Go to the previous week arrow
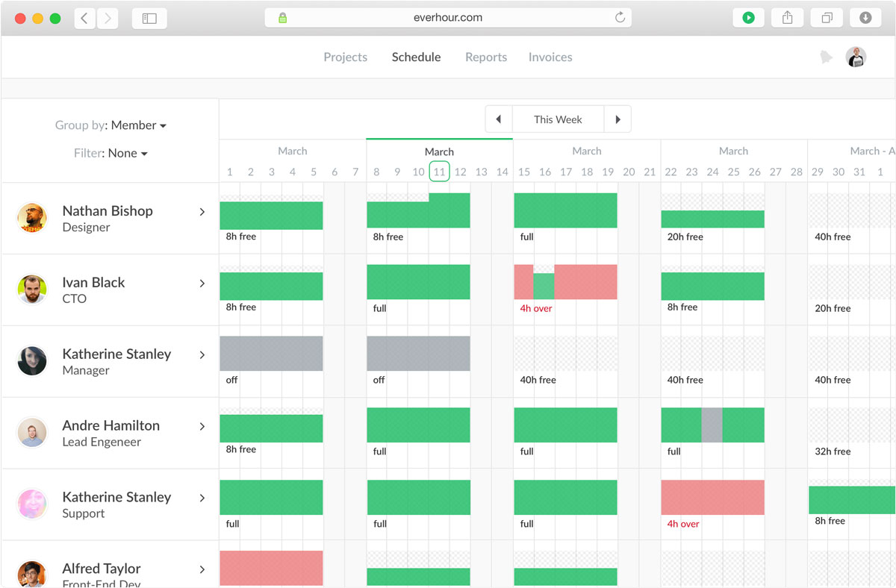 [498, 119]
